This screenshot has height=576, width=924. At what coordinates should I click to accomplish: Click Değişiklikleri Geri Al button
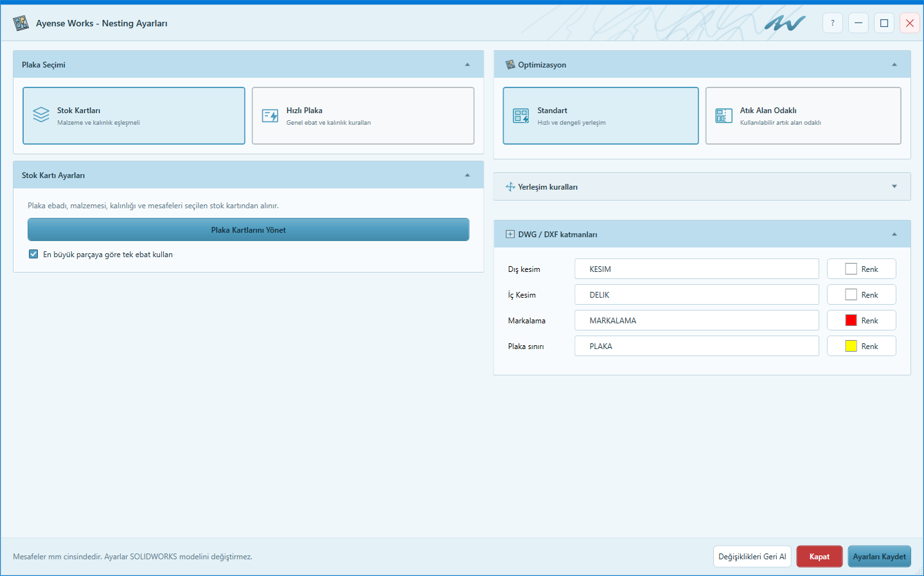coord(752,557)
